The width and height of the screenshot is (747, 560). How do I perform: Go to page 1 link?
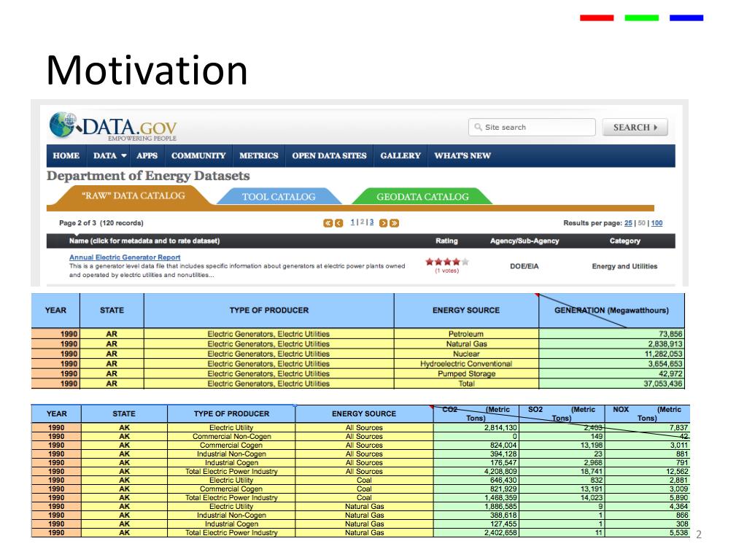point(352,222)
